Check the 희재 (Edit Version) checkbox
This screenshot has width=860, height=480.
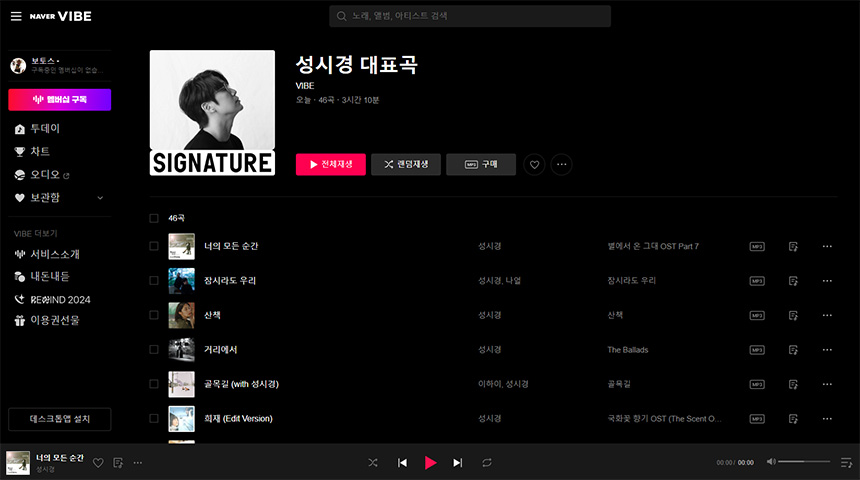154,419
